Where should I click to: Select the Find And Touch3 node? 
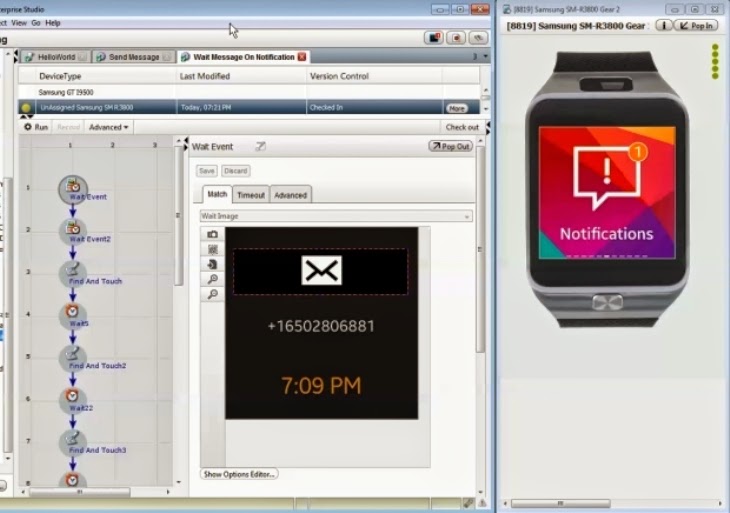point(73,442)
